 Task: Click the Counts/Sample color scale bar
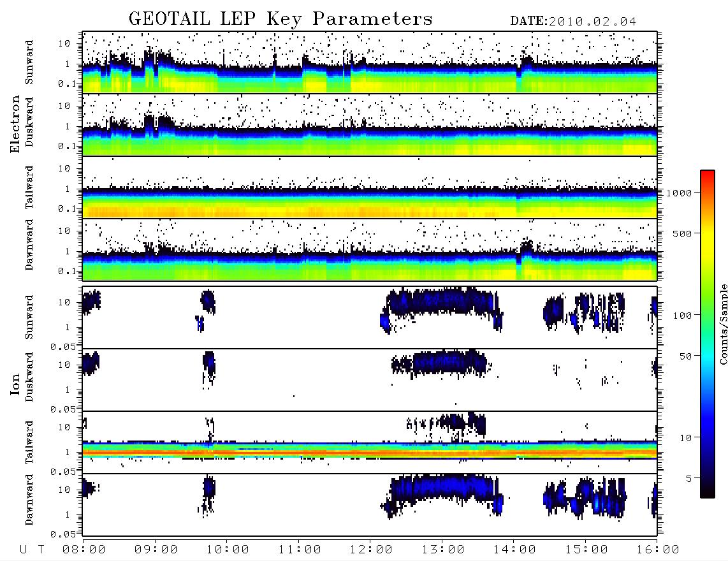click(708, 334)
